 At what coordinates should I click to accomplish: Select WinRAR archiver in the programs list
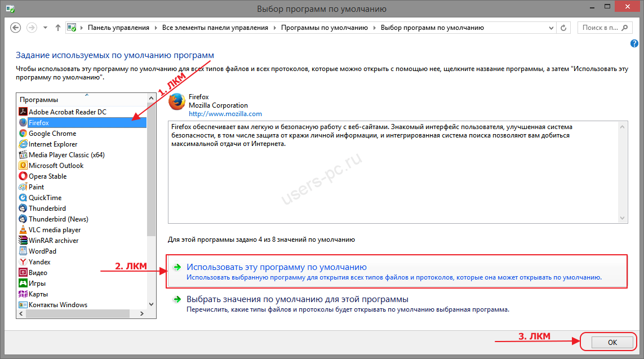click(57, 240)
